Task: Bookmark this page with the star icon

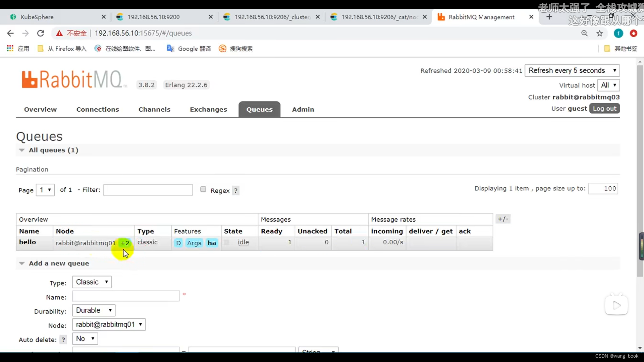Action: [x=600, y=33]
